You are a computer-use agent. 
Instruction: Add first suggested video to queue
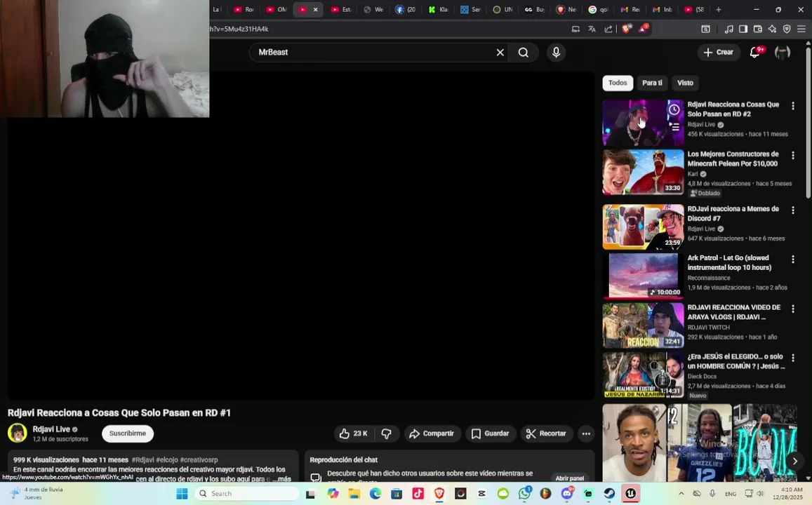pos(674,126)
